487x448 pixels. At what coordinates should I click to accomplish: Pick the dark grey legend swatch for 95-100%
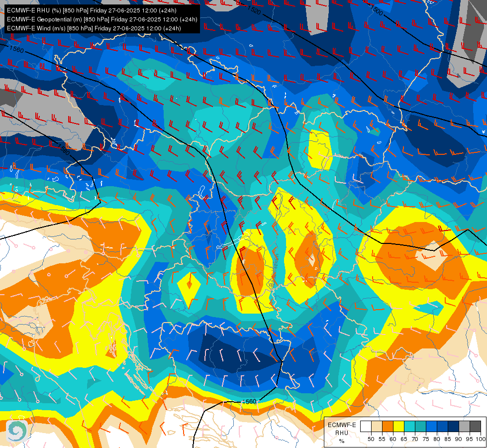click(x=476, y=426)
